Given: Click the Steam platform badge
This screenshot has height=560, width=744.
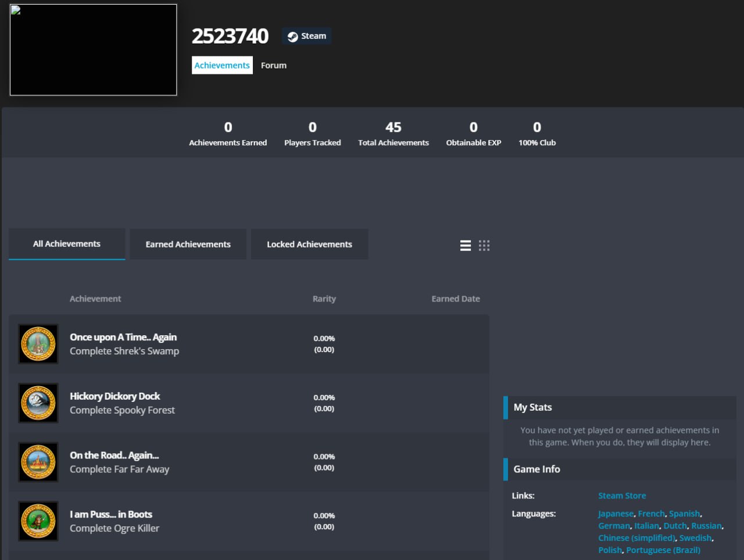Looking at the screenshot, I should [307, 36].
